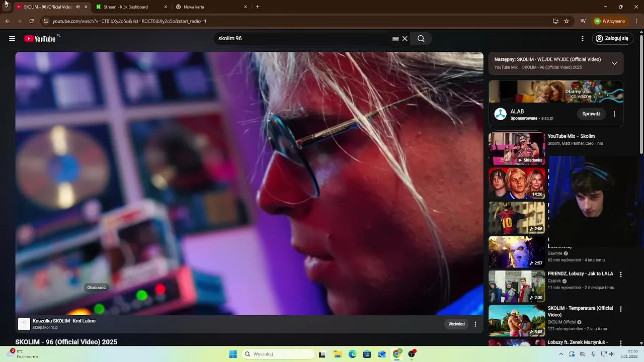Click the Zaloguj się sign-in button
This screenshot has height=362, width=644.
tap(612, 39)
